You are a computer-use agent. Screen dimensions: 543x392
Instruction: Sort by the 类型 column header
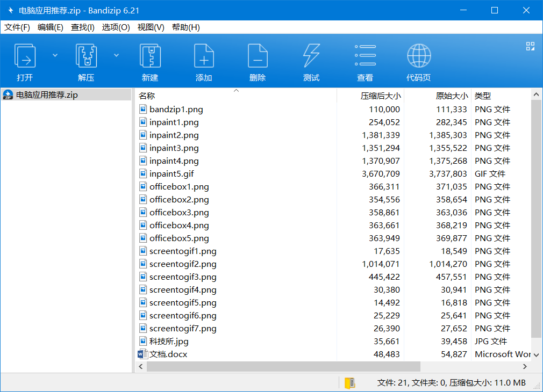tap(501, 96)
